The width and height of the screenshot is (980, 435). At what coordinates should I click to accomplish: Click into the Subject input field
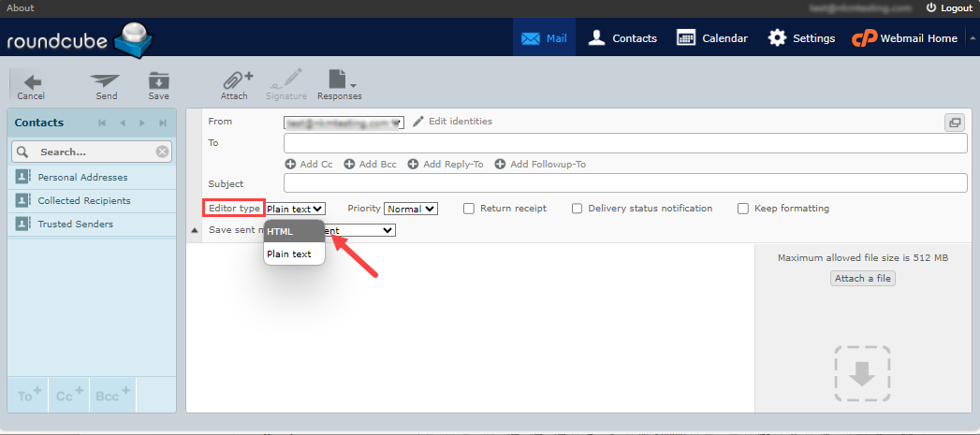click(624, 183)
